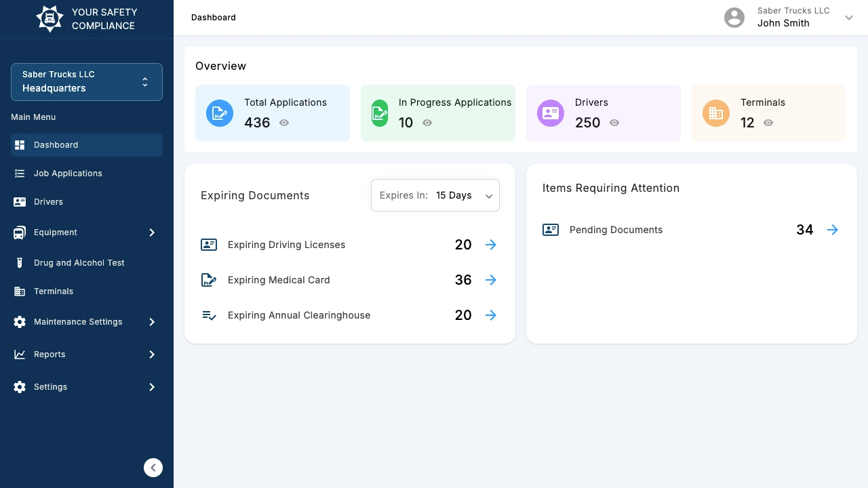The height and width of the screenshot is (488, 868).
Task: Click the Terminals building icon in Overview
Action: 716,113
